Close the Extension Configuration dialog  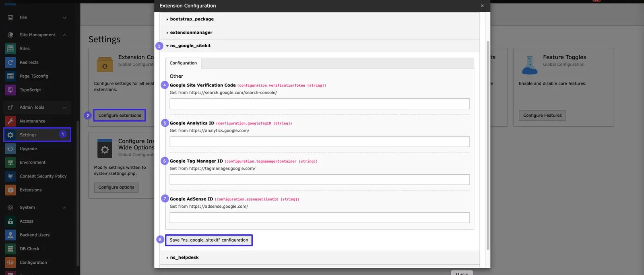point(482,6)
